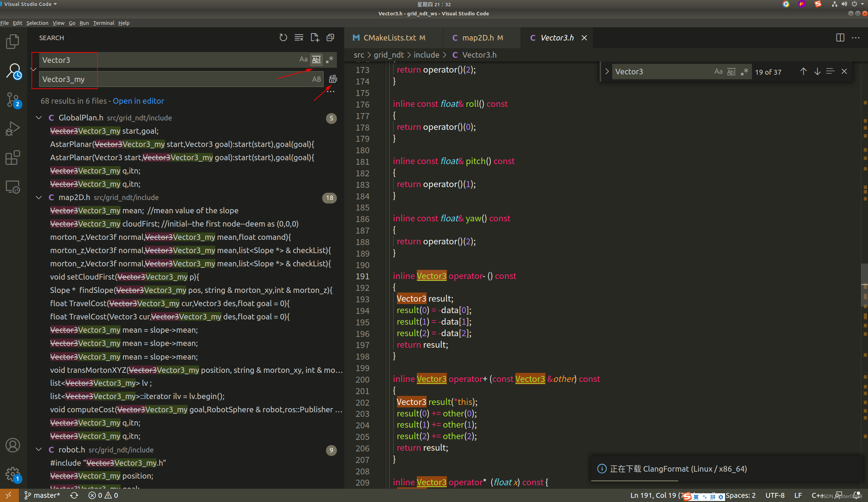
Task: Clear search results in the Search panel
Action: [299, 38]
